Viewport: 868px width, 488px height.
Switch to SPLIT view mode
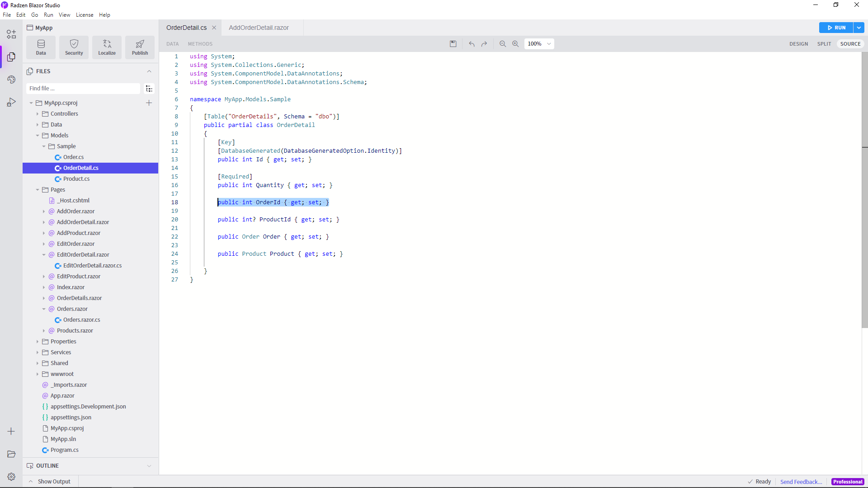pos(824,44)
